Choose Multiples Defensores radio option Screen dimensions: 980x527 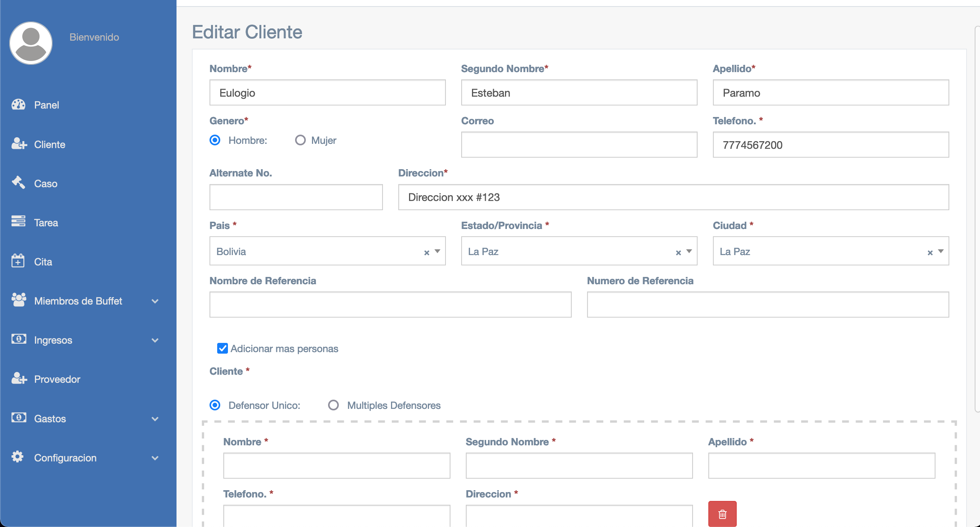tap(333, 405)
